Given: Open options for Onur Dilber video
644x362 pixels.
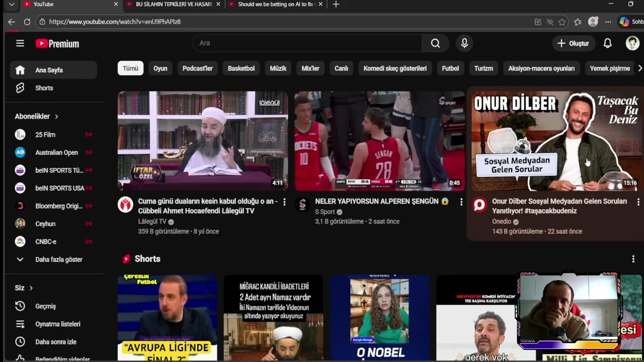Looking at the screenshot, I should 638,202.
